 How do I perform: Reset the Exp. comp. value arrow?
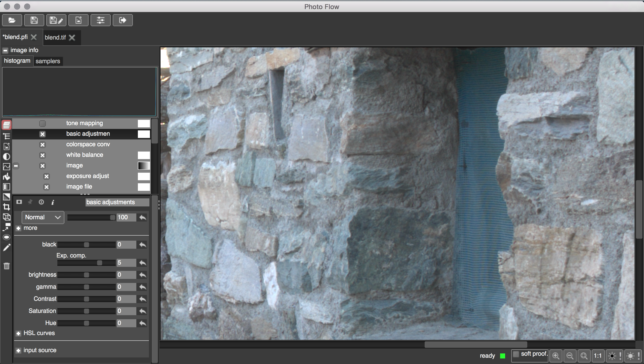[143, 263]
